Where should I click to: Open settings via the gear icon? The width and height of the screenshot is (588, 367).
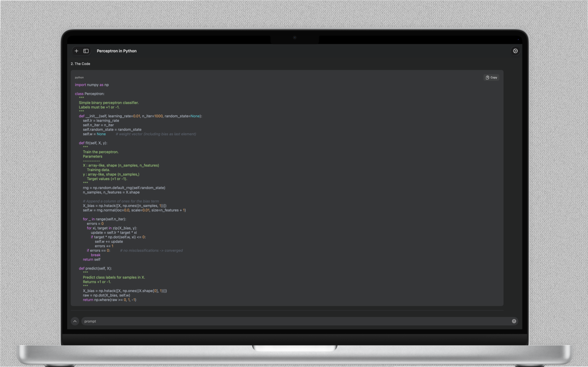pos(515,51)
